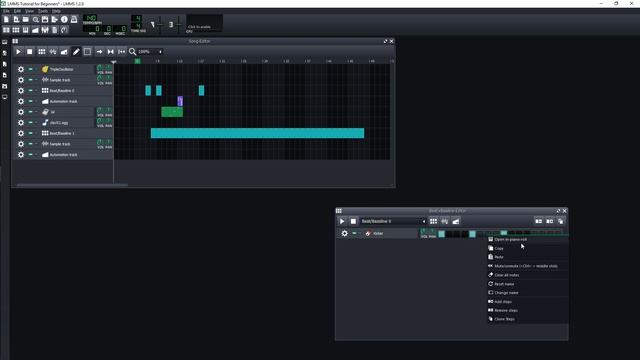Click the Kicker instrument name button
Viewport: 640px width, 360px height.
point(391,233)
